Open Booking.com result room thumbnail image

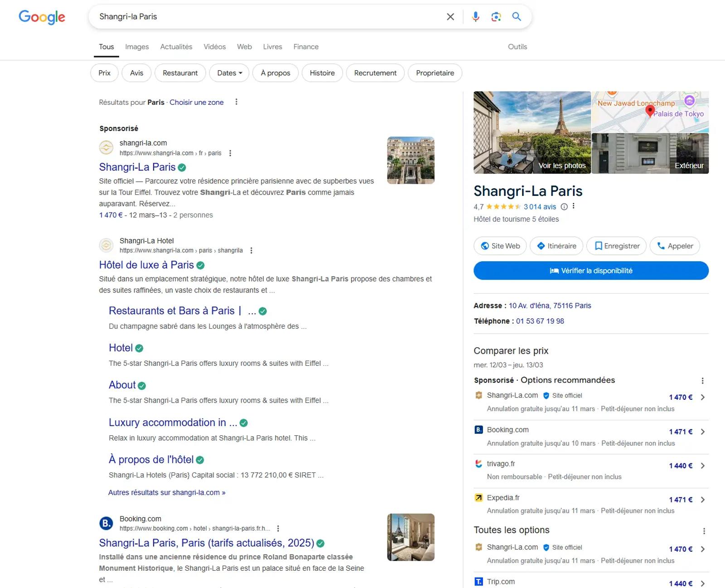pyautogui.click(x=411, y=537)
